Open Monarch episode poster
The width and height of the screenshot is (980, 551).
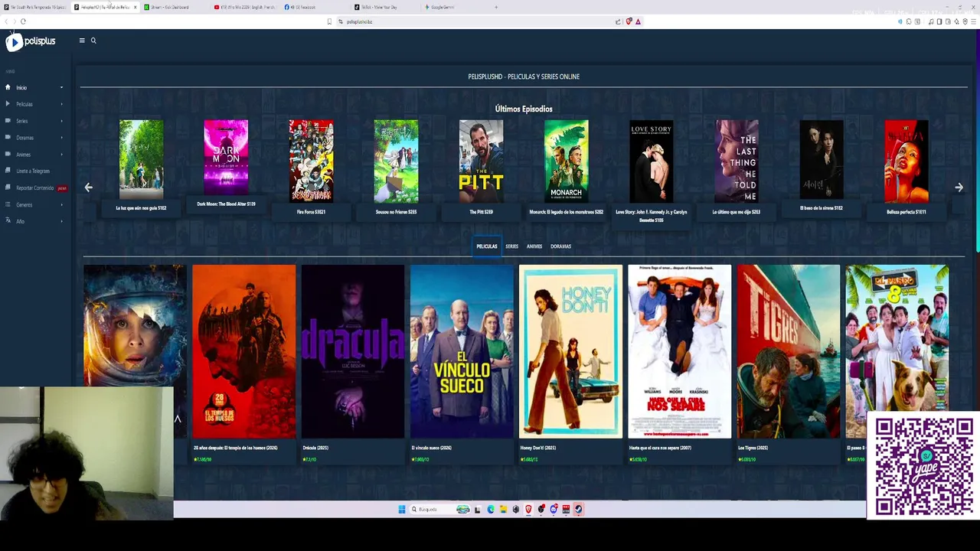pyautogui.click(x=566, y=161)
